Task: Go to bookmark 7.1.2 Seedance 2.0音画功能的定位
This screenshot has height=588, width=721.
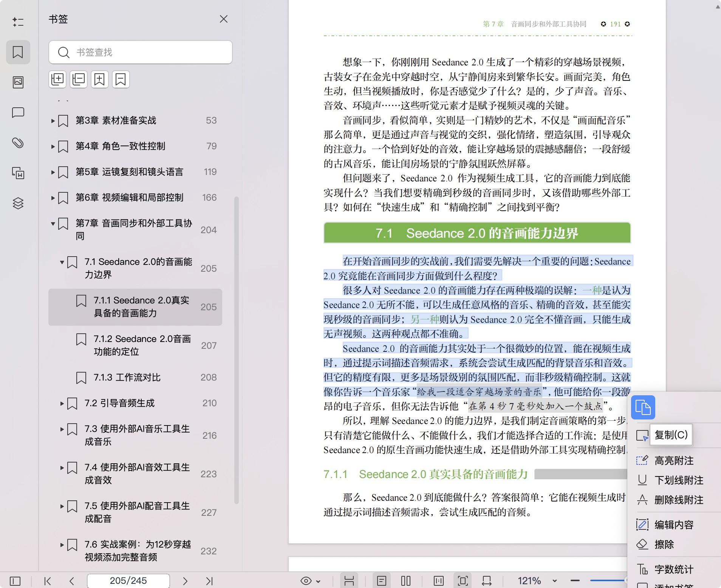Action: coord(135,345)
